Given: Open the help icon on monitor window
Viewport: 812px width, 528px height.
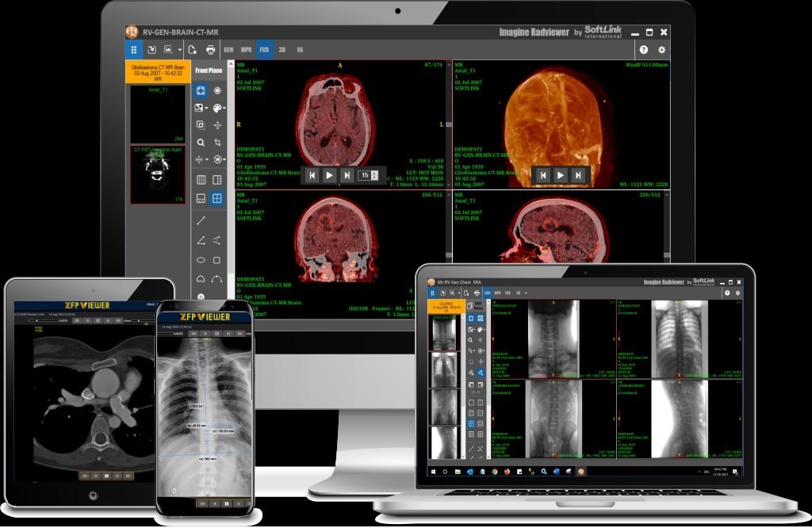Looking at the screenshot, I should [644, 50].
